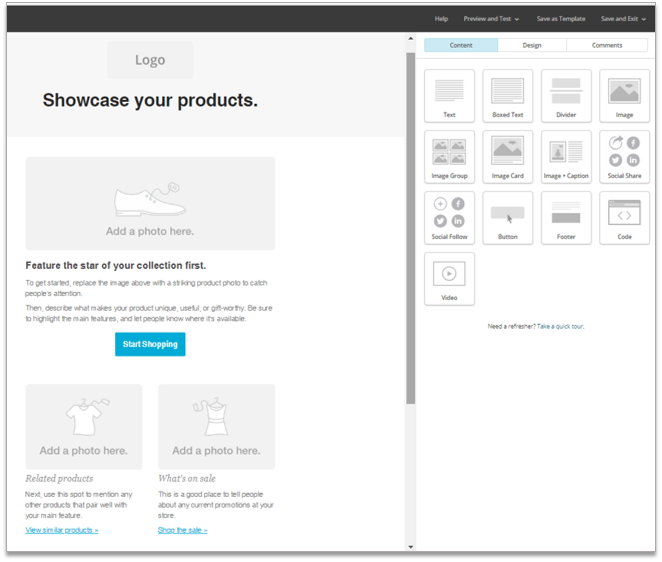Expand the Save and Exit menu
This screenshot has height=562, width=662.
(x=623, y=19)
